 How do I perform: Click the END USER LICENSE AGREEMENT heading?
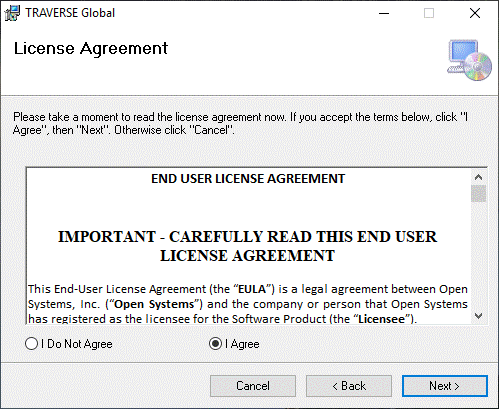[x=248, y=179]
